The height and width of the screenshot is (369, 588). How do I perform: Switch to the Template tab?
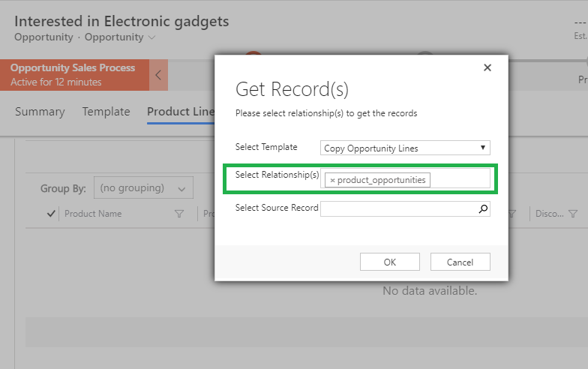pos(106,112)
